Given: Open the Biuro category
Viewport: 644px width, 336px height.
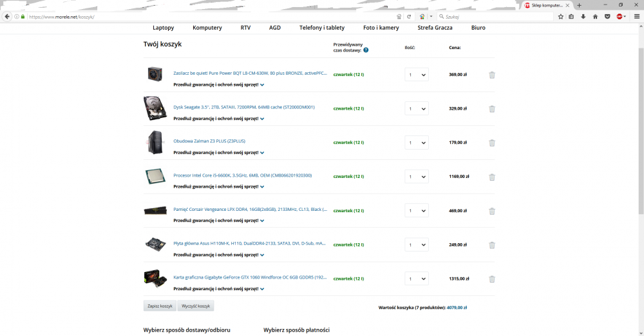Looking at the screenshot, I should click(478, 28).
